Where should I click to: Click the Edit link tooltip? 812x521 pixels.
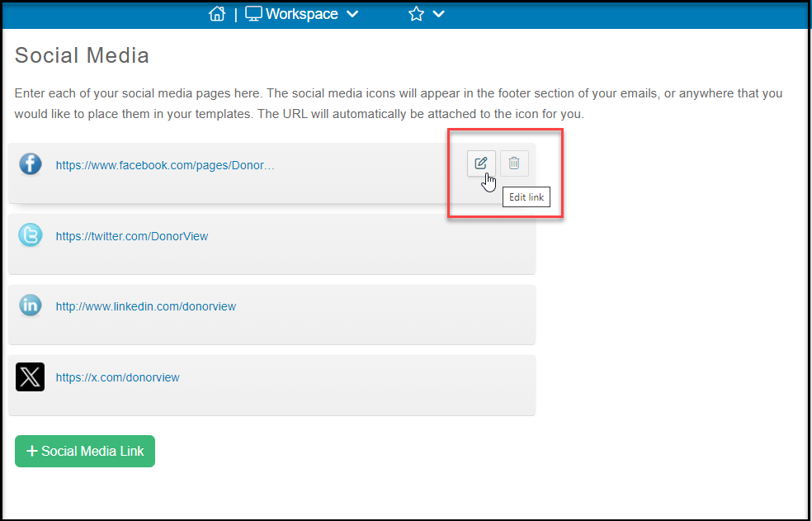[x=526, y=197]
